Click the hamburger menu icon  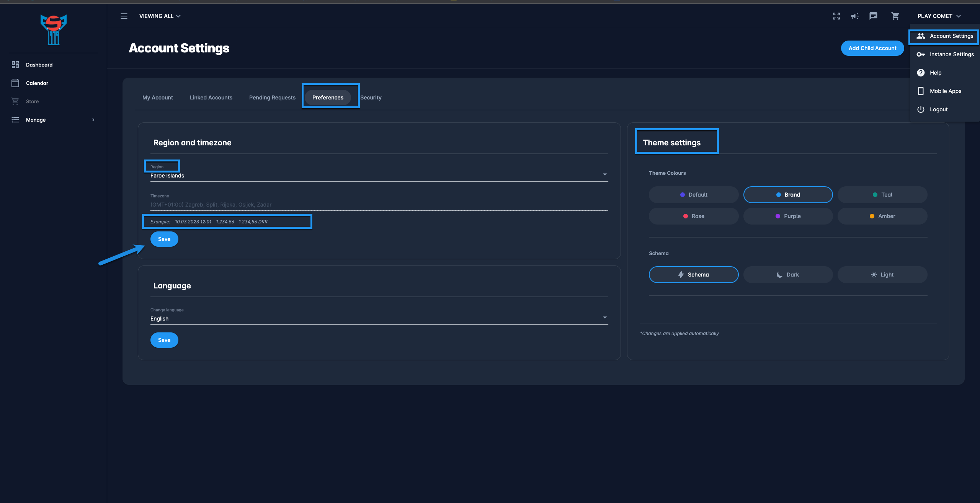pyautogui.click(x=124, y=16)
